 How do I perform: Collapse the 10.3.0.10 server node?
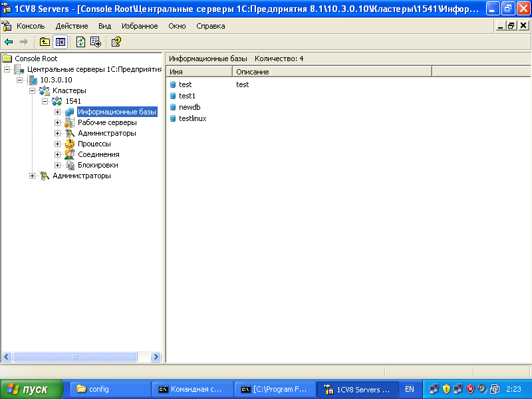click(20, 80)
